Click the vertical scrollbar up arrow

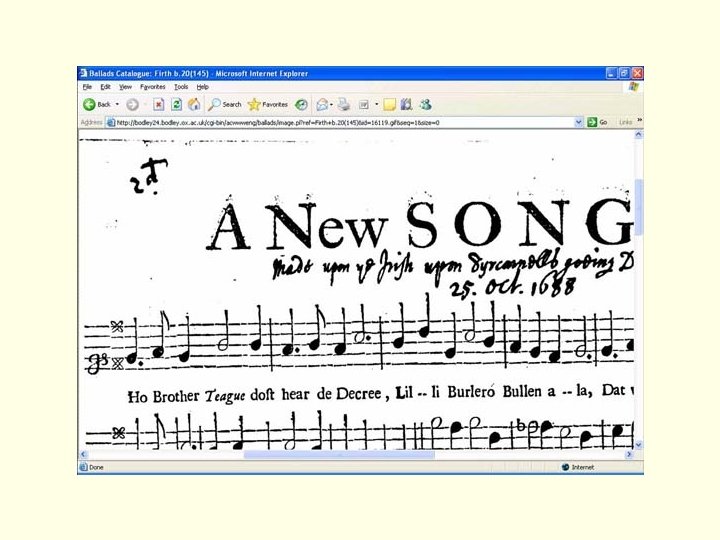coord(638,135)
